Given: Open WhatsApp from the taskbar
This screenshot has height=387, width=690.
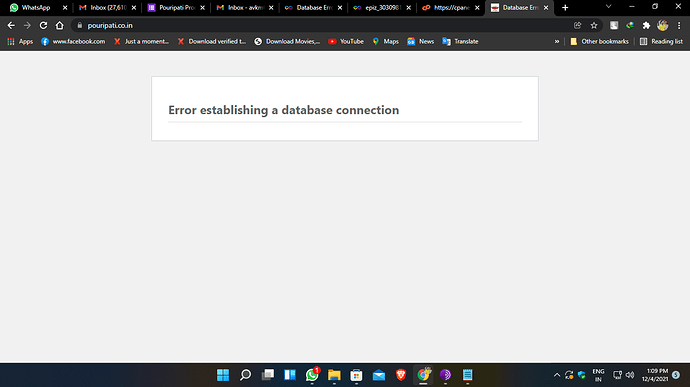Looking at the screenshot, I should (x=312, y=375).
